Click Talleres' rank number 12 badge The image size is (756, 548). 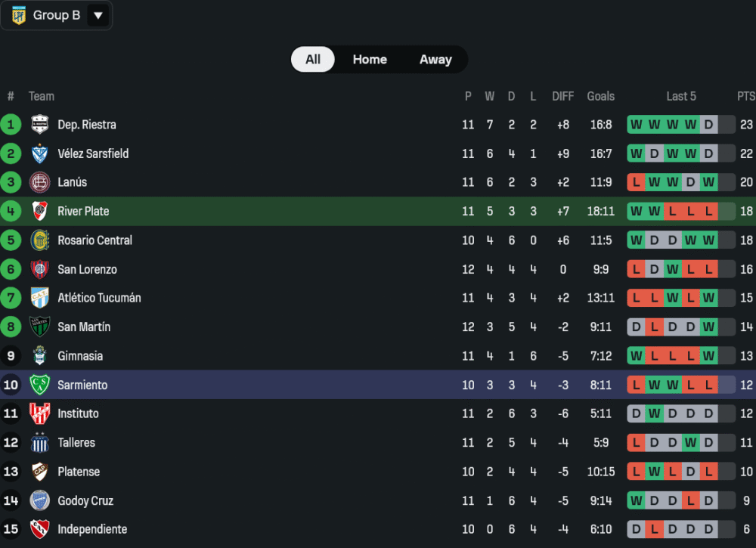click(11, 442)
